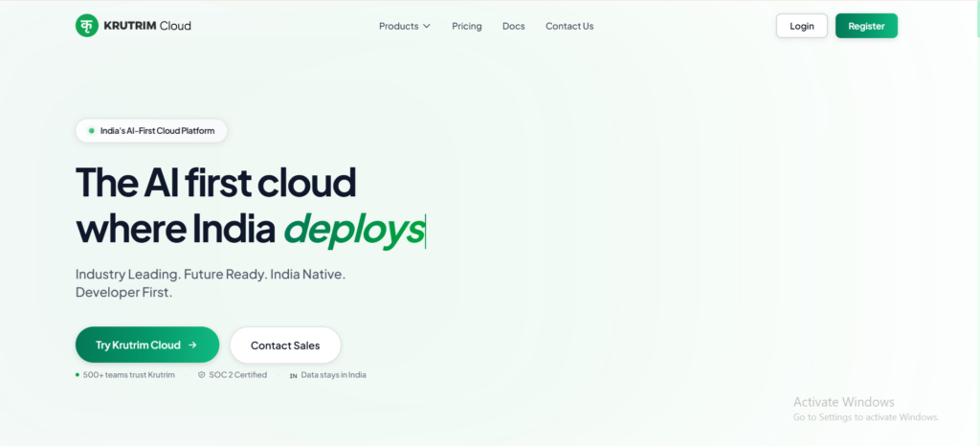Select Contact Us in navigation
The height and width of the screenshot is (446, 980).
coord(569,26)
